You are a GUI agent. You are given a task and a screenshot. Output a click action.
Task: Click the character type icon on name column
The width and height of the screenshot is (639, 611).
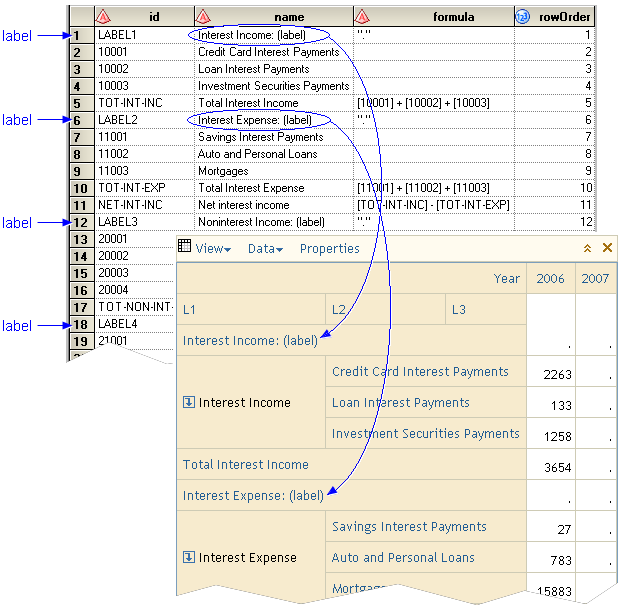pyautogui.click(x=204, y=16)
